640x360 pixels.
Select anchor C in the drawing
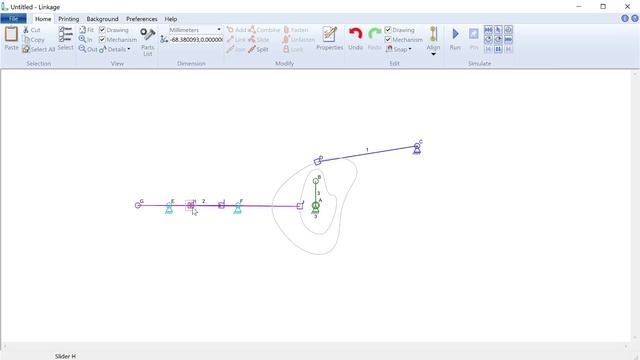pos(417,148)
